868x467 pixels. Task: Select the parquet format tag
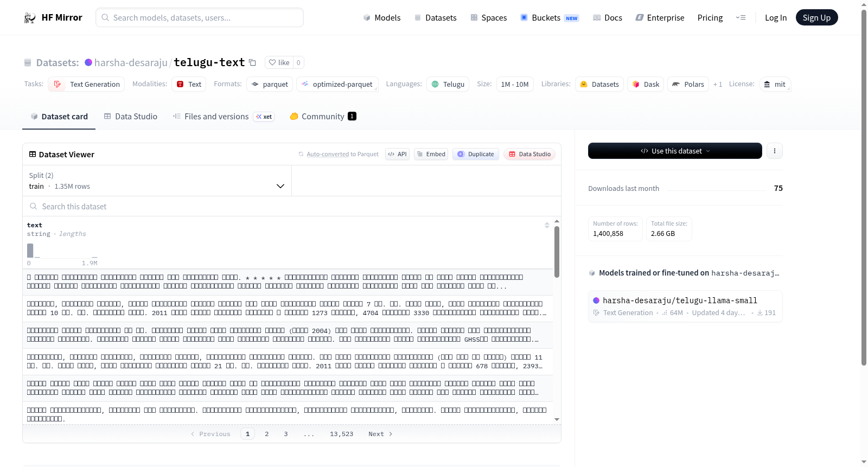pyautogui.click(x=270, y=84)
